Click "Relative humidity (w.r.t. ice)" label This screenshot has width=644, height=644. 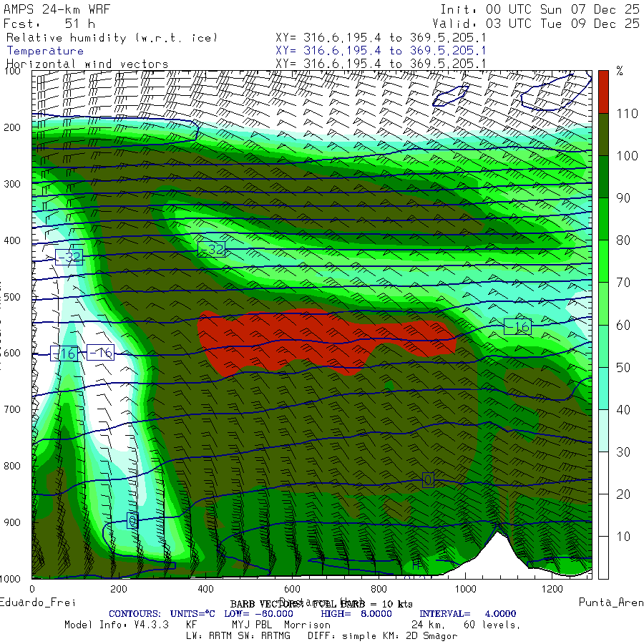point(112,38)
